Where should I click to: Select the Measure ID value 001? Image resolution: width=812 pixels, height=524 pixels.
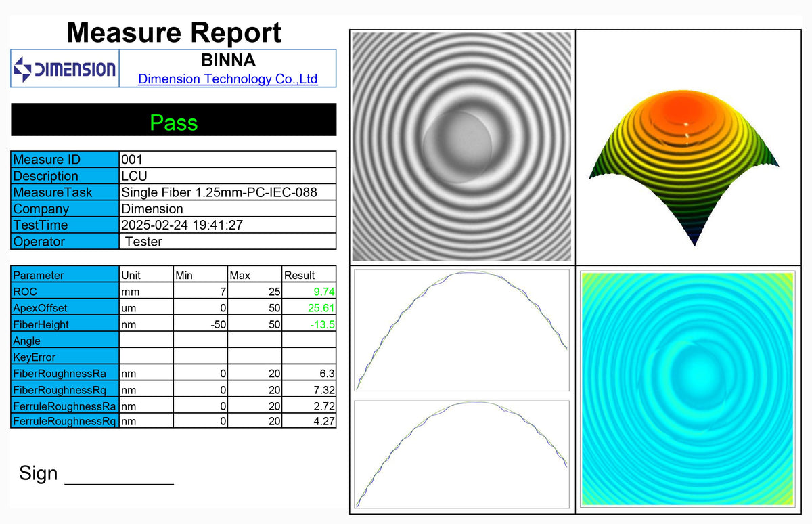133,160
